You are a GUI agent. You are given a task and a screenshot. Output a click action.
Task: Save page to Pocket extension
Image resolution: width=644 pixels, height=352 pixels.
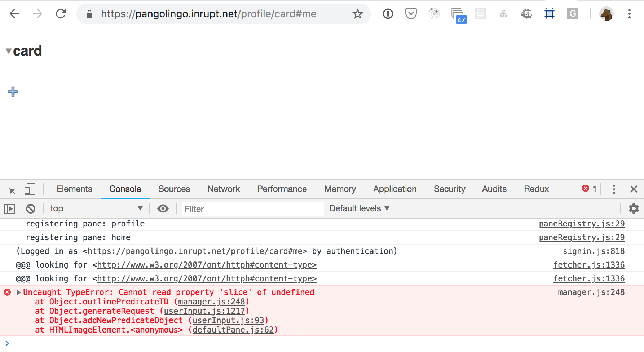click(x=411, y=14)
